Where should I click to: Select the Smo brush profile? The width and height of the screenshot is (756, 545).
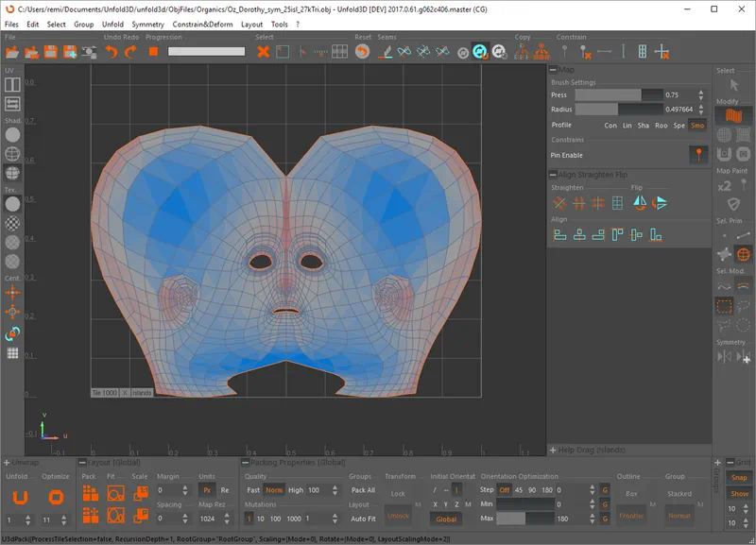click(x=697, y=125)
